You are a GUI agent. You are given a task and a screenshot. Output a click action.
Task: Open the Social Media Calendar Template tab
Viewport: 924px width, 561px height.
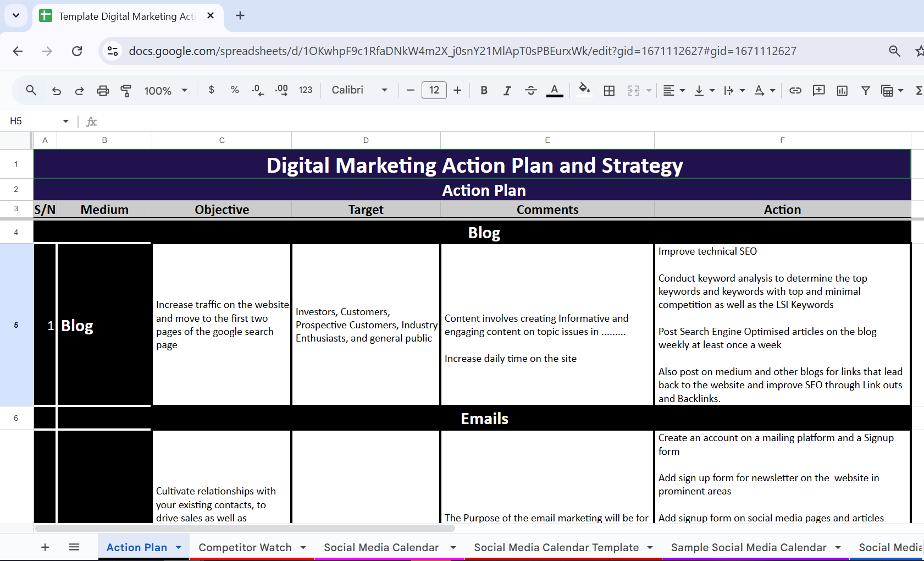pos(556,547)
